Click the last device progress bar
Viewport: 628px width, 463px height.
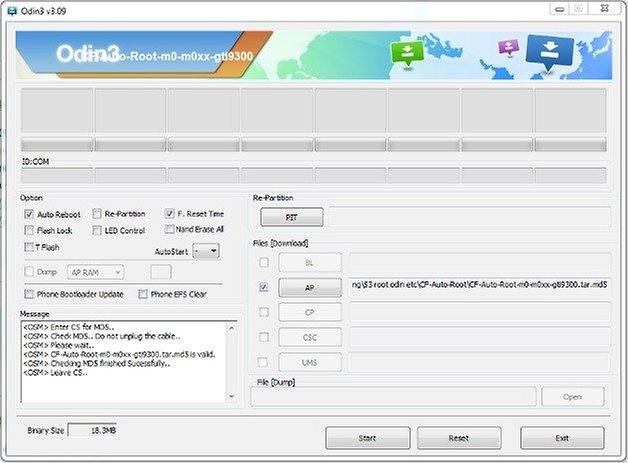(x=570, y=144)
